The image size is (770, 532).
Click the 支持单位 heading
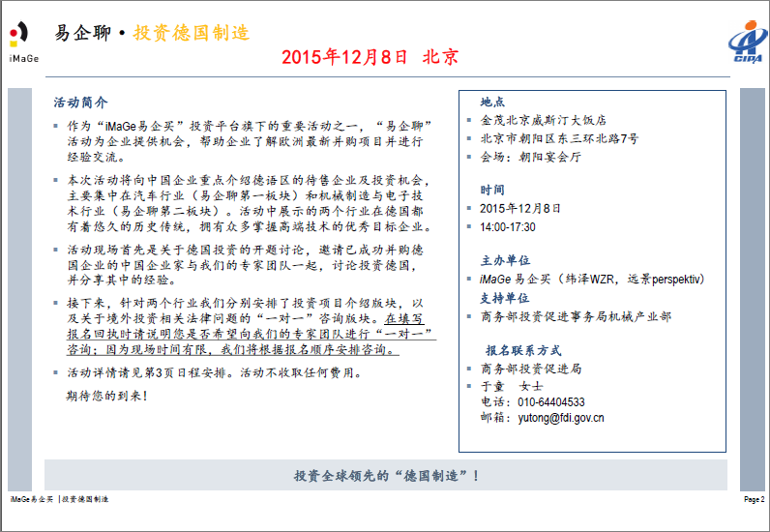[x=505, y=297]
